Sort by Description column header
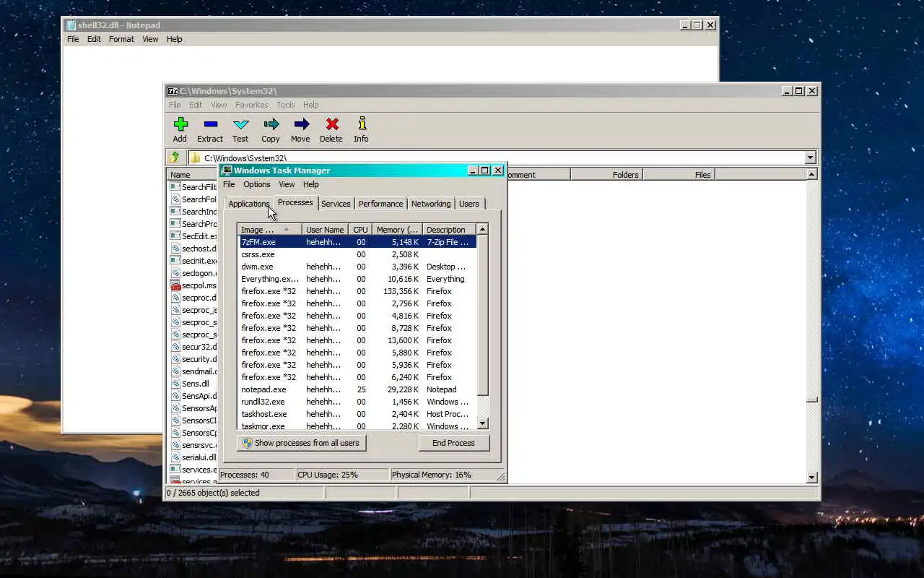Image resolution: width=924 pixels, height=578 pixels. pos(448,230)
